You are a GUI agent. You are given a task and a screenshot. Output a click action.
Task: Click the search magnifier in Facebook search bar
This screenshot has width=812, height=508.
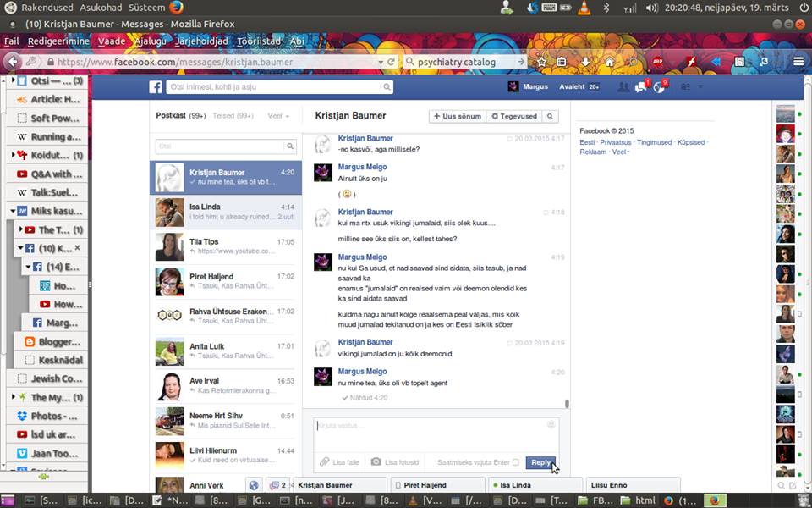pos(387,87)
